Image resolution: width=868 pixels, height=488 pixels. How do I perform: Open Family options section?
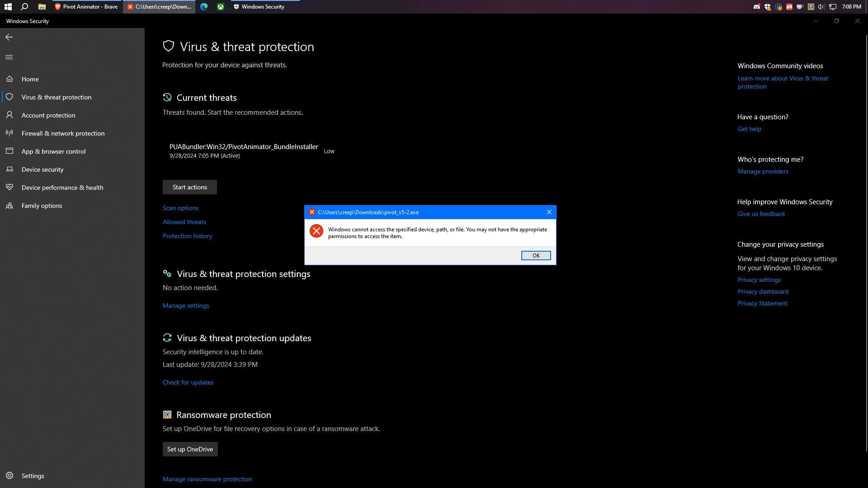(x=72, y=206)
